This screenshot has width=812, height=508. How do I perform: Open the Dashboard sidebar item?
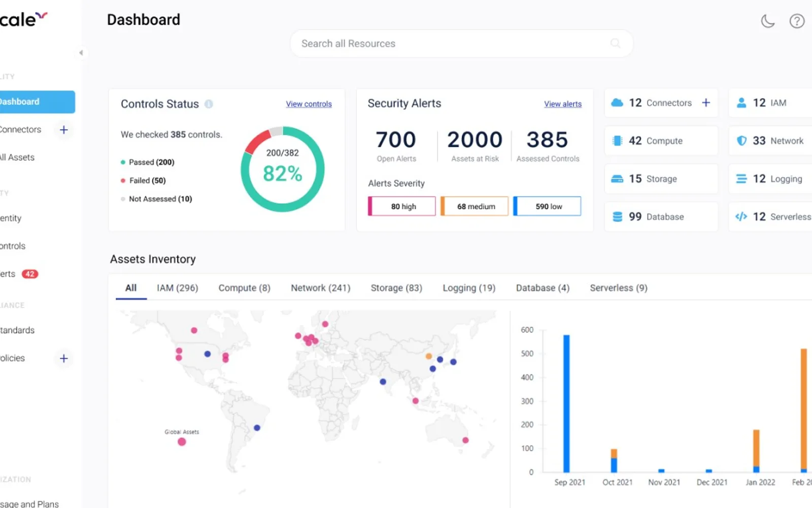tap(37, 102)
